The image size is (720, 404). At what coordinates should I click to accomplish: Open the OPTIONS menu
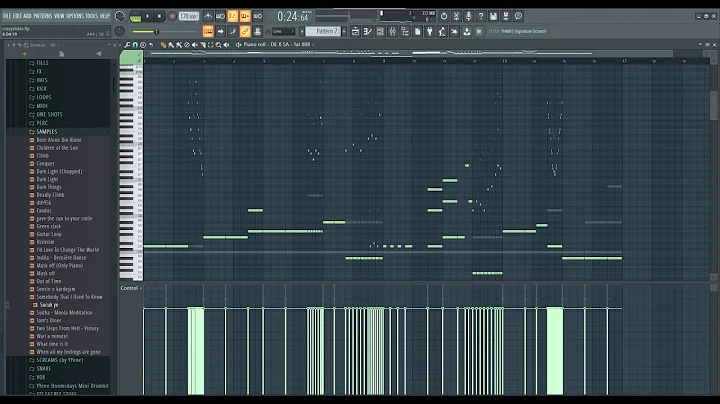75,16
